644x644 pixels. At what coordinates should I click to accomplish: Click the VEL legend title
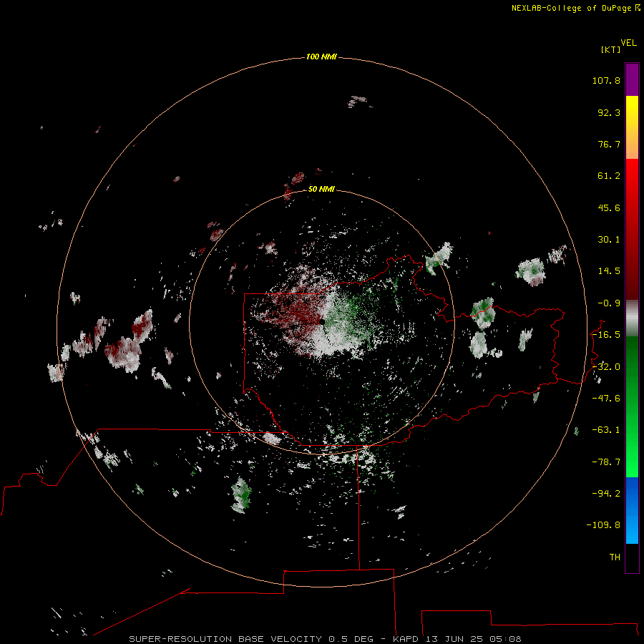(628, 43)
